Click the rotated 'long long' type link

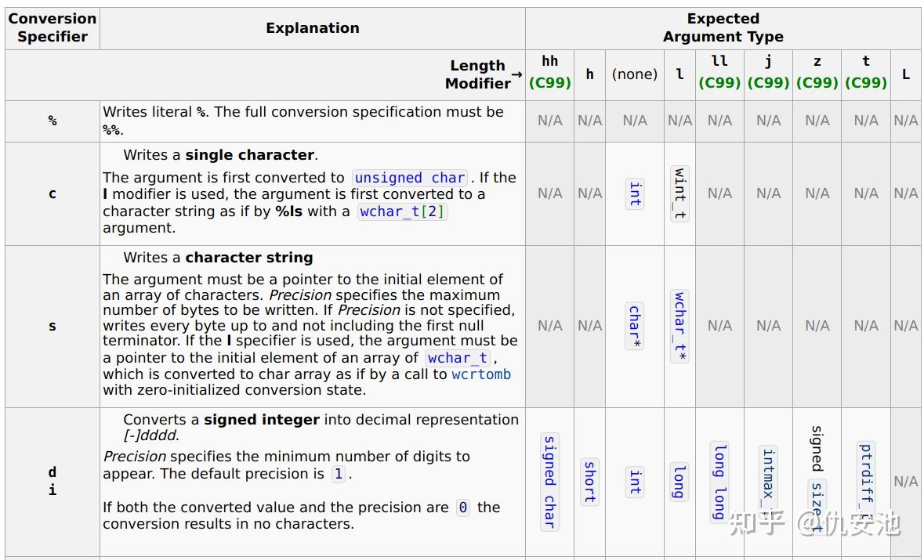719,482
